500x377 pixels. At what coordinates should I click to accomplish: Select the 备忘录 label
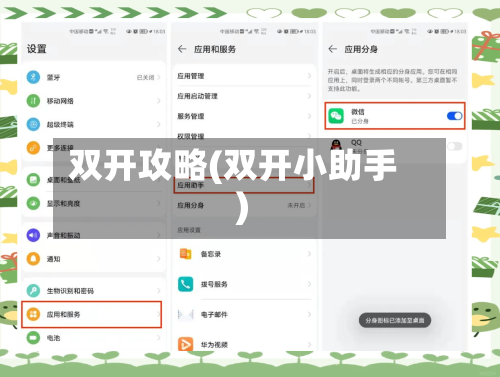pos(211,254)
